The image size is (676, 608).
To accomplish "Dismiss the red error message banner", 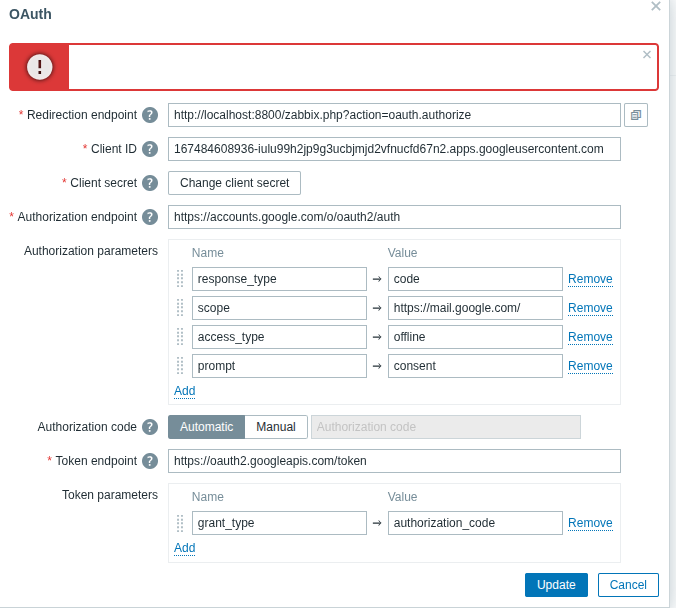I will click(x=647, y=55).
